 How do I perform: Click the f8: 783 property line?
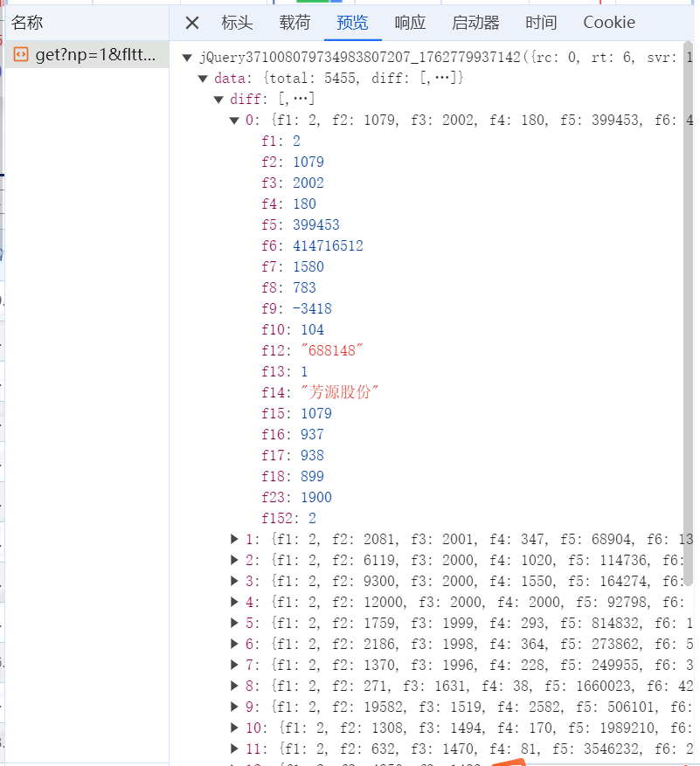click(288, 288)
